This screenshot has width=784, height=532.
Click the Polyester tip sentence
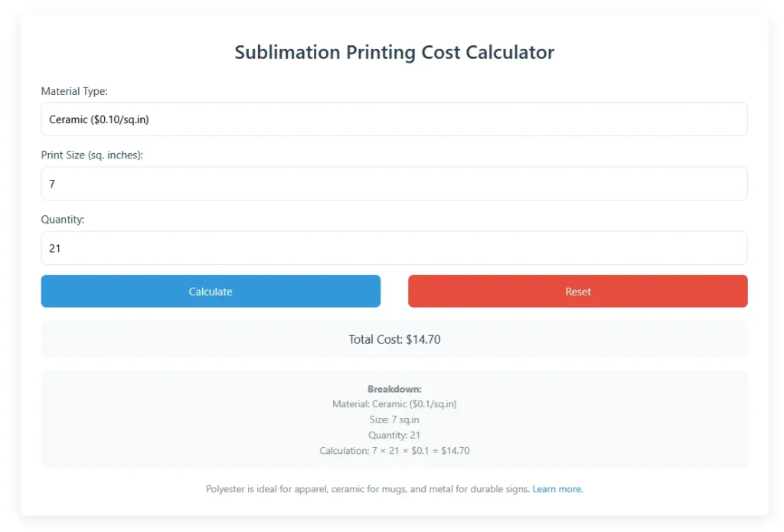[367, 489]
